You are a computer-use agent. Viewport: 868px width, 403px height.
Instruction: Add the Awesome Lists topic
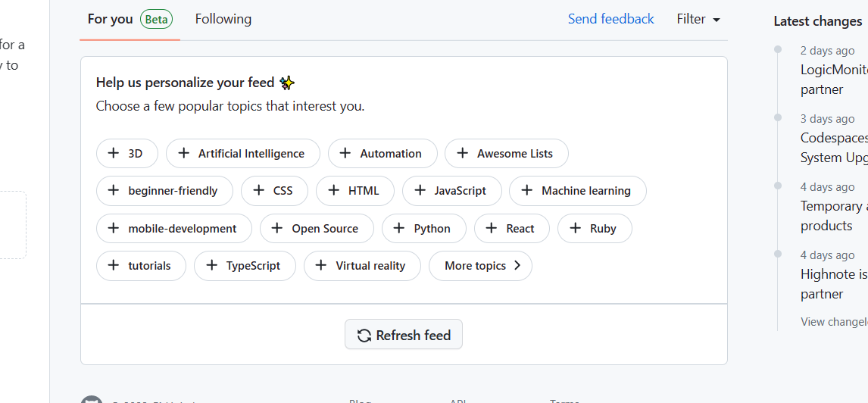[506, 153]
